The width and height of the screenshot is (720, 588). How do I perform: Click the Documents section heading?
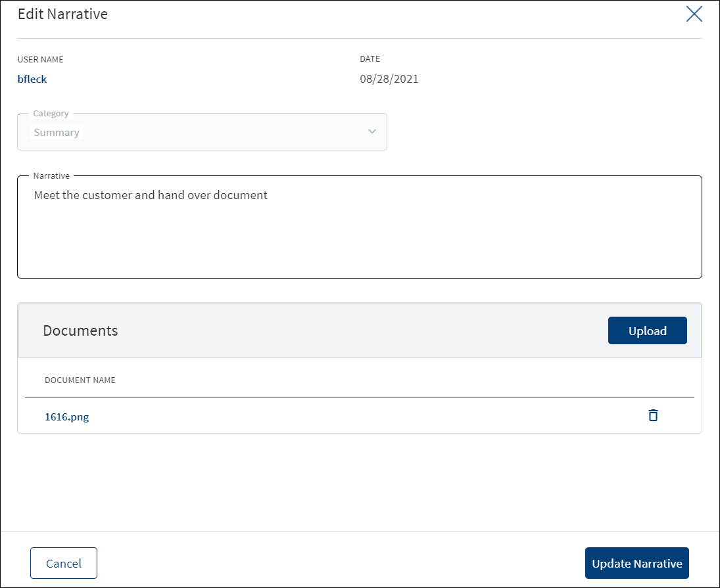pos(80,330)
